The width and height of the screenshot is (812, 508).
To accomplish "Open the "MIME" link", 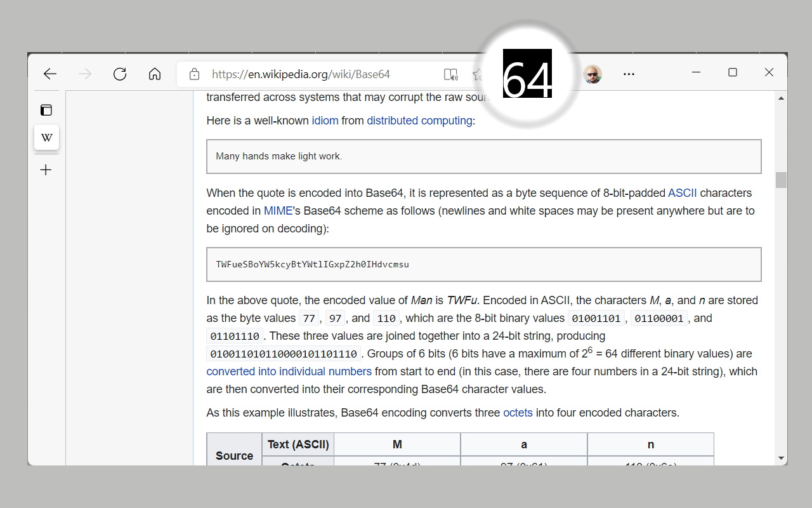I will pyautogui.click(x=278, y=211).
